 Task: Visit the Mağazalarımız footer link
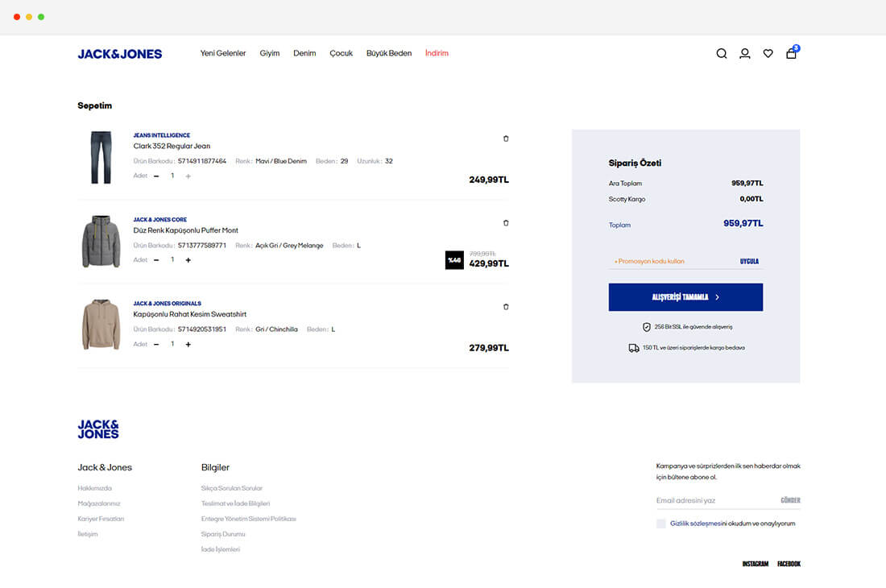pyautogui.click(x=99, y=503)
